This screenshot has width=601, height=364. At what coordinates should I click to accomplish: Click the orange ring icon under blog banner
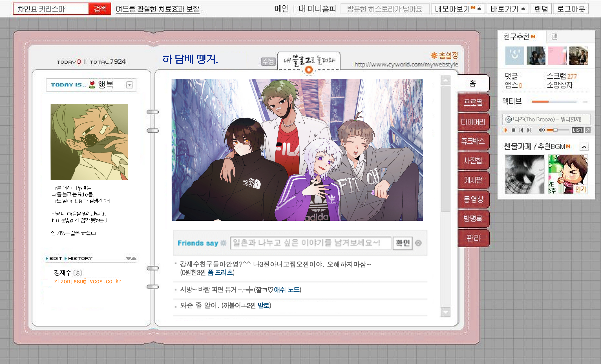pyautogui.click(x=309, y=70)
